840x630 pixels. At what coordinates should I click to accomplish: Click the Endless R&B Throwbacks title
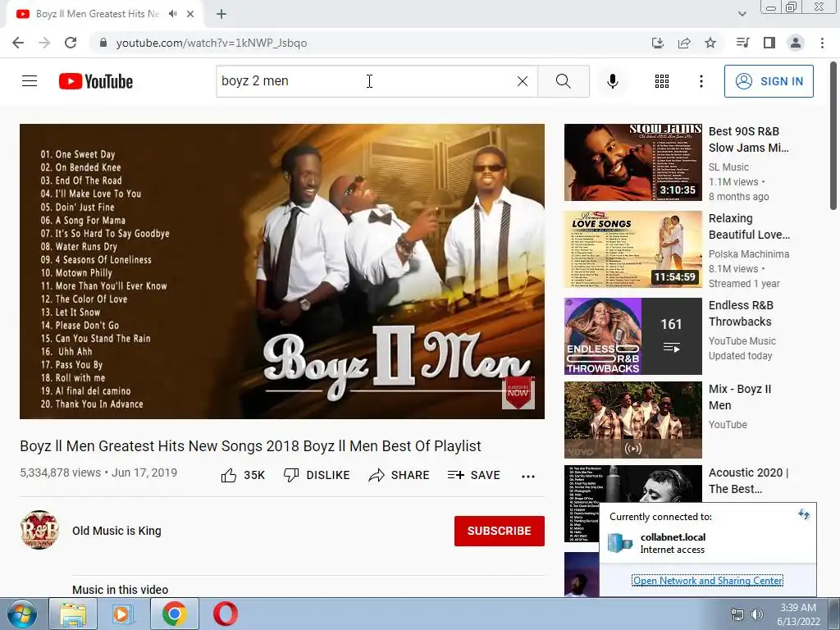coord(741,313)
